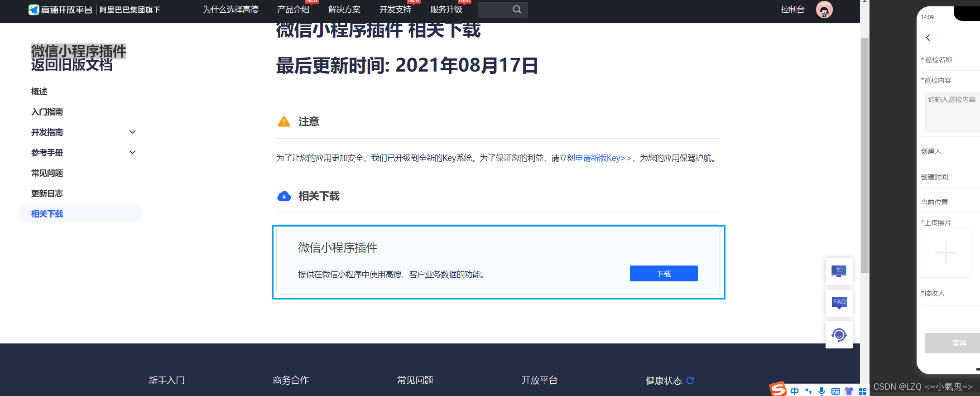The height and width of the screenshot is (396, 980).
Task: Click the Amap open platform logo
Action: pyautogui.click(x=60, y=10)
